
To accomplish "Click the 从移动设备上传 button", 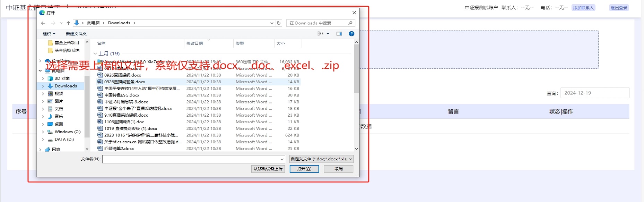I will [x=268, y=169].
